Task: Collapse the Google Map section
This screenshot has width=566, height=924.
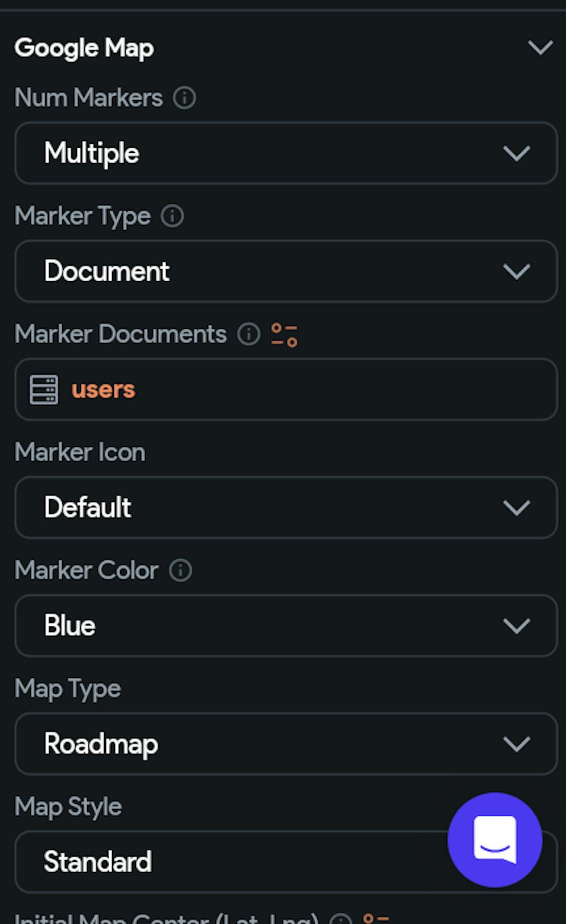Action: 541,48
